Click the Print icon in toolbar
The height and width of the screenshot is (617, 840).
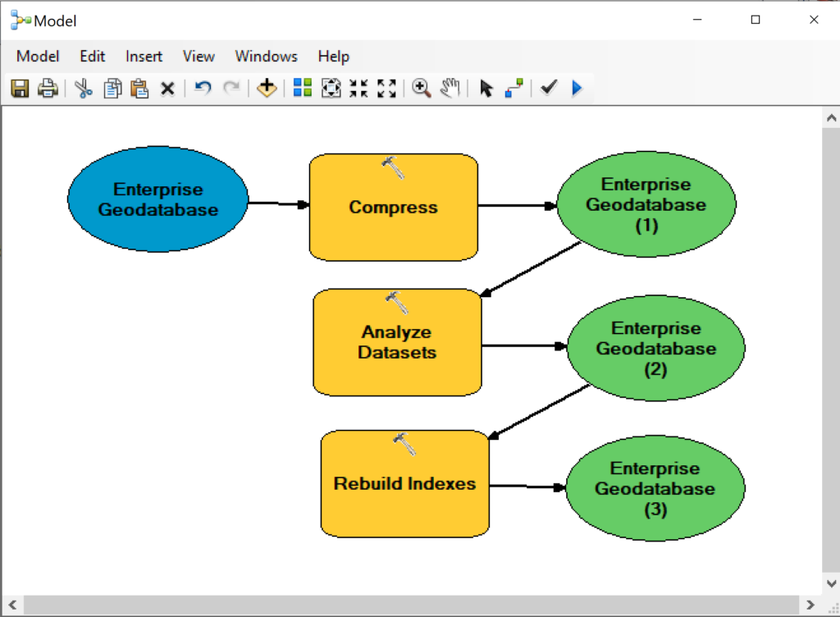pyautogui.click(x=48, y=89)
